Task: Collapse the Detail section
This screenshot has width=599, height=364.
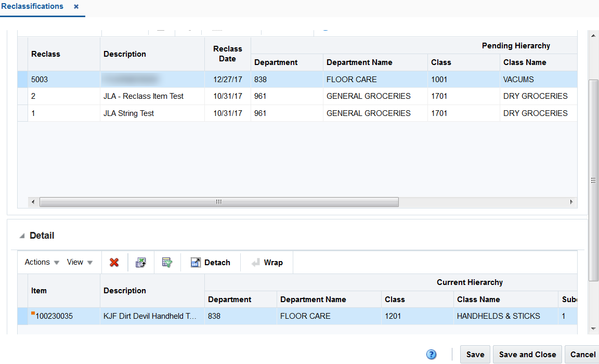Action: (x=22, y=236)
